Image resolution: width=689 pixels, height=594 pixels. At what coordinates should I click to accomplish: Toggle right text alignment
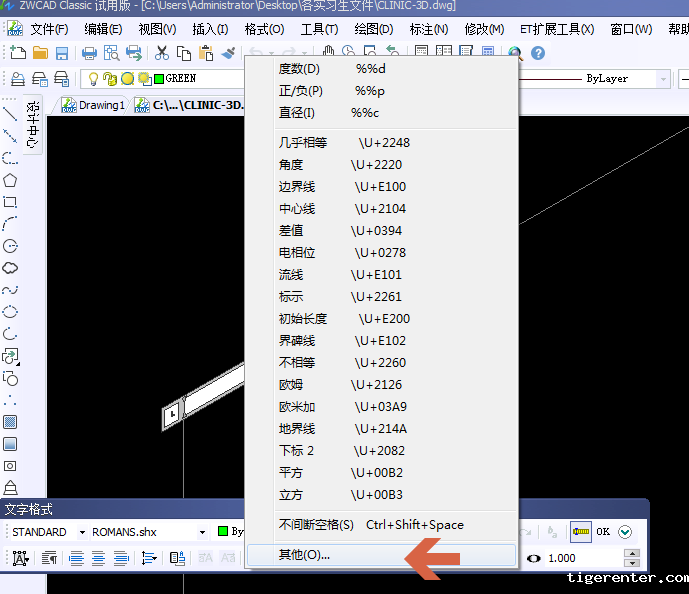[120, 558]
